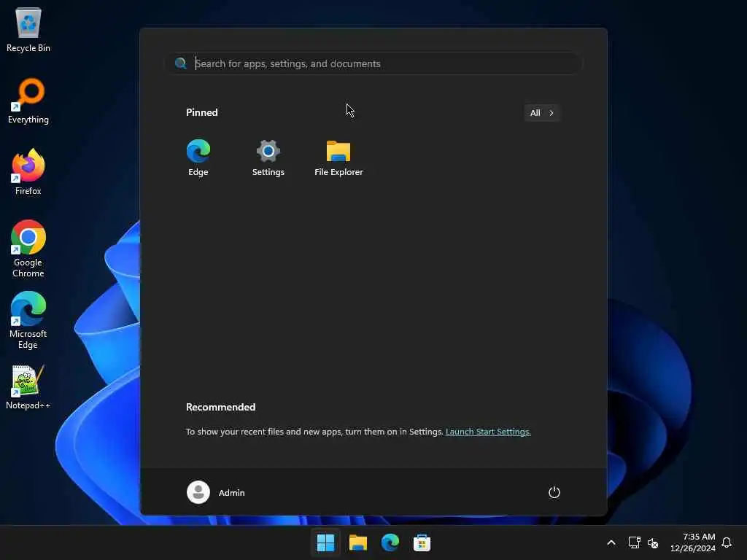This screenshot has height=560, width=747.
Task: Click the Start menu search box
Action: point(374,63)
